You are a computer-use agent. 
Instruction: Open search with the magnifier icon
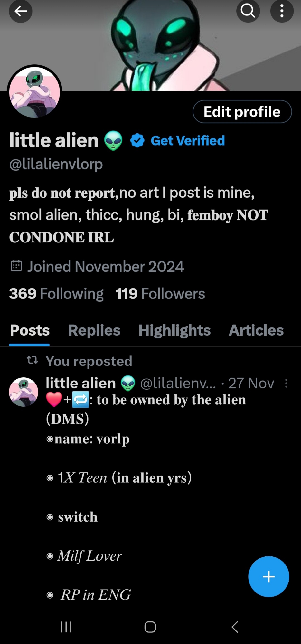[248, 11]
